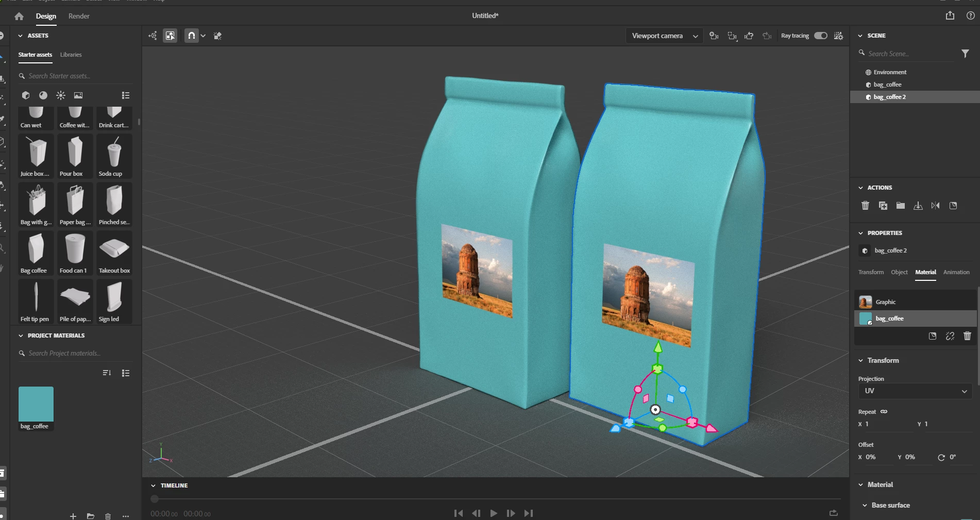Select bag_coffee in the Scene list

(915, 85)
